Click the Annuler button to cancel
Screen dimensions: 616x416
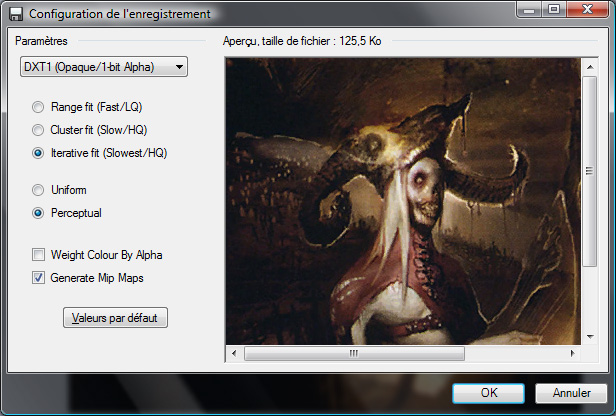(570, 392)
